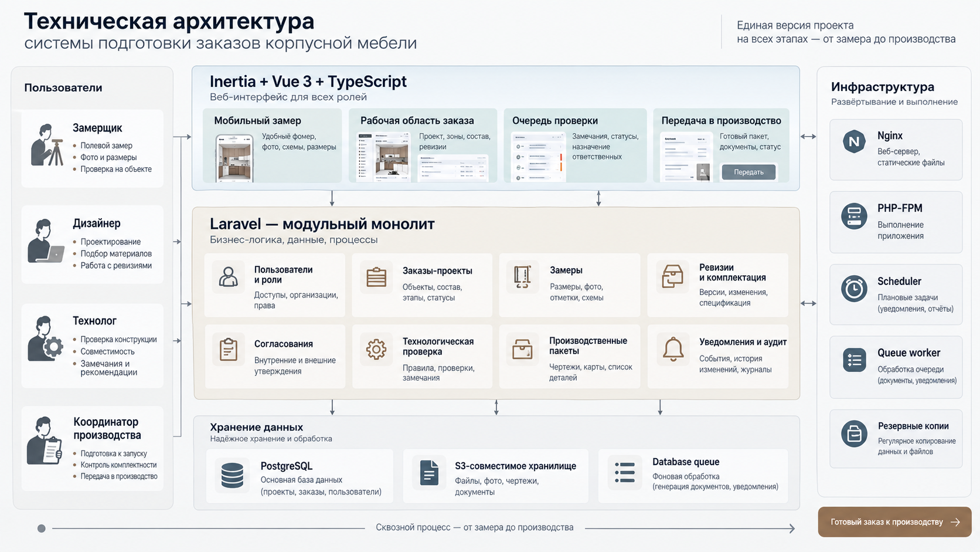
Task: Click the Техническая архитектура title
Action: click(169, 22)
